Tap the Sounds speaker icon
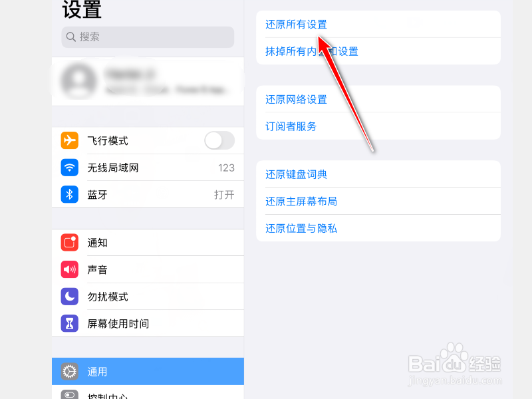The width and height of the screenshot is (532, 399). [70, 269]
